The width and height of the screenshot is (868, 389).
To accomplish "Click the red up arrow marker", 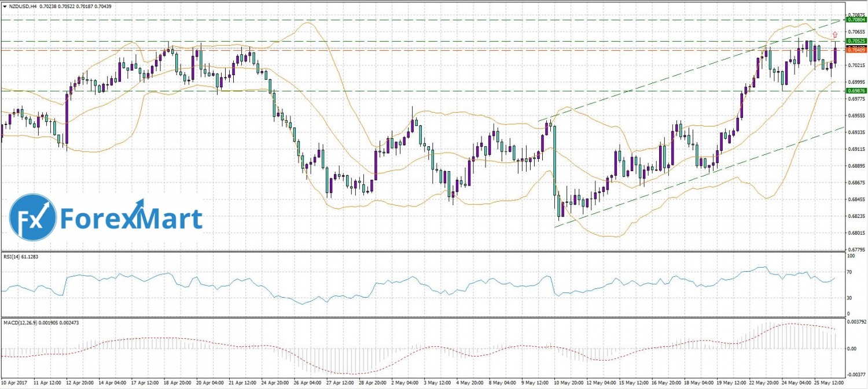I will (834, 35).
